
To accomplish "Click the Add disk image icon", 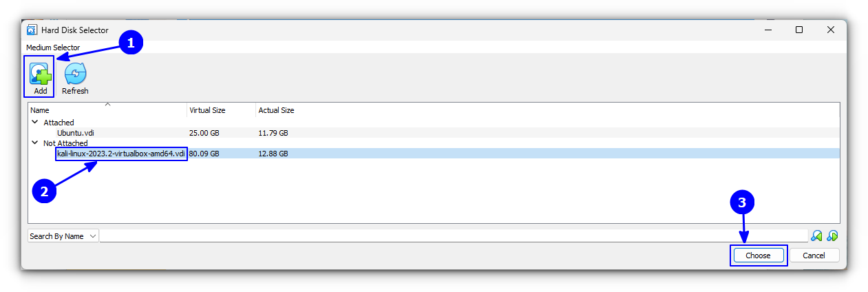I will coord(40,74).
